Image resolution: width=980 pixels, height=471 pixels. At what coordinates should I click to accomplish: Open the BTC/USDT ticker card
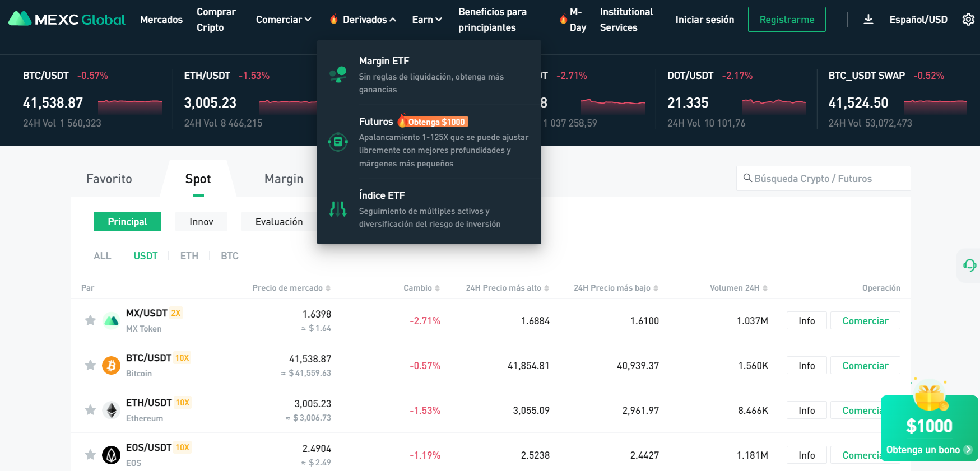(x=92, y=100)
